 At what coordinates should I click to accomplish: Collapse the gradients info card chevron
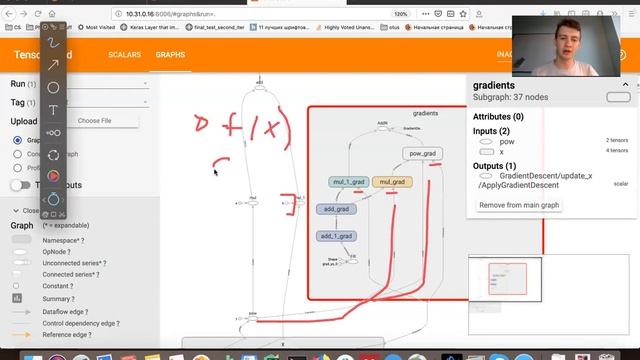tap(625, 84)
